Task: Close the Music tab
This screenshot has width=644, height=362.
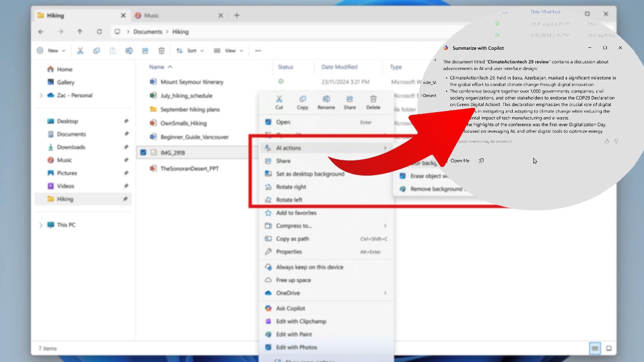Action: (220, 16)
